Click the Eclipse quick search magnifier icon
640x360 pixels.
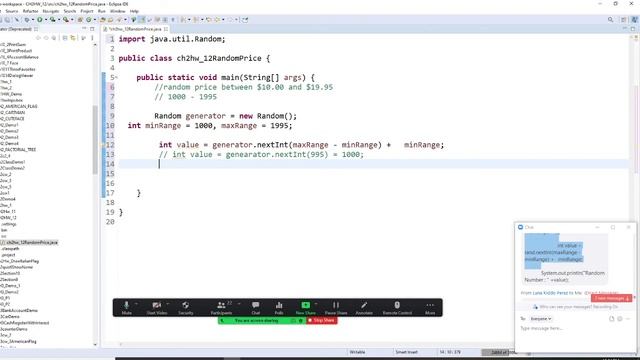[x=611, y=20]
